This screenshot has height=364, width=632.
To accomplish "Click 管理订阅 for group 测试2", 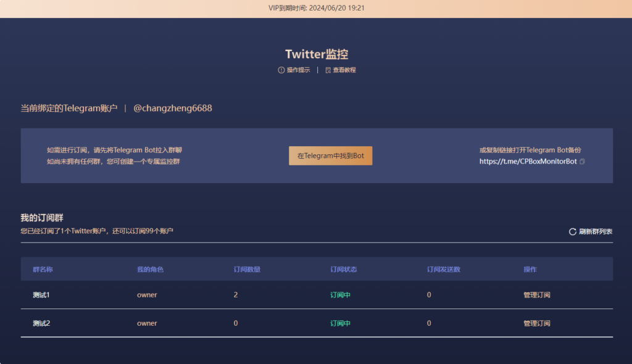I will tap(537, 323).
